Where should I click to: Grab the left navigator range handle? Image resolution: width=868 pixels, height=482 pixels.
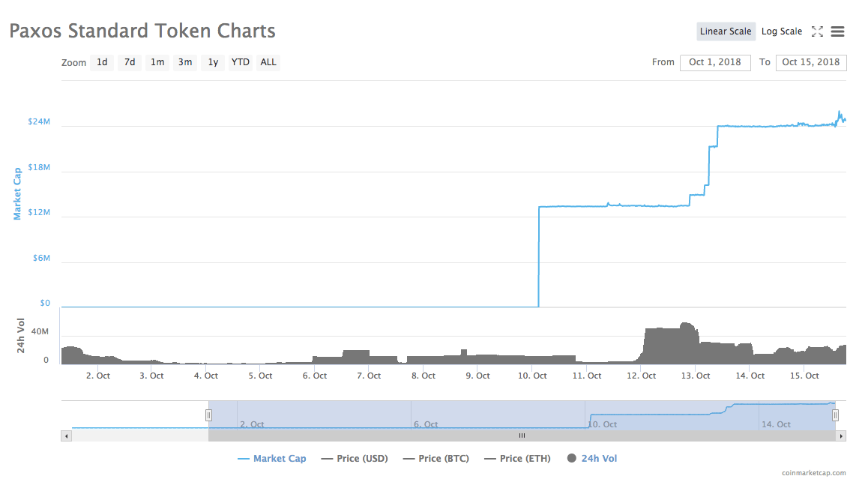point(208,415)
